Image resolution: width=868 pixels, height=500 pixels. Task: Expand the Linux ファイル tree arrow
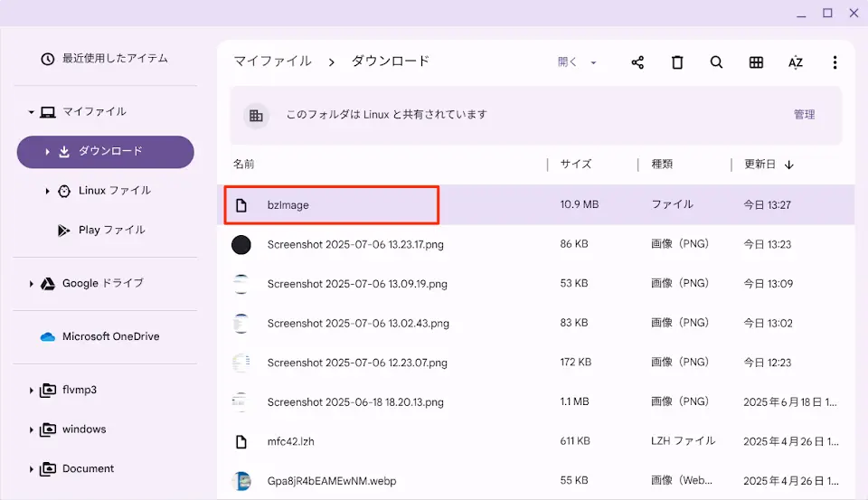tap(47, 191)
